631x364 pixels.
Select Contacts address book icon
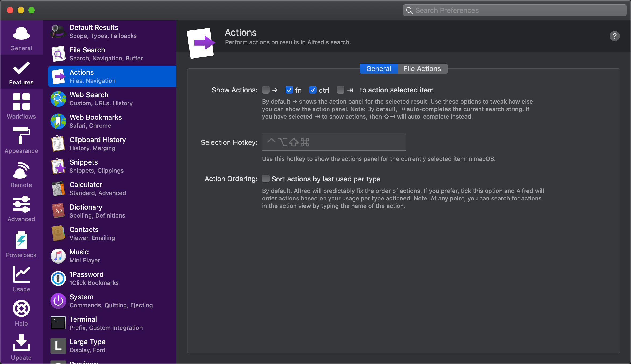click(58, 234)
